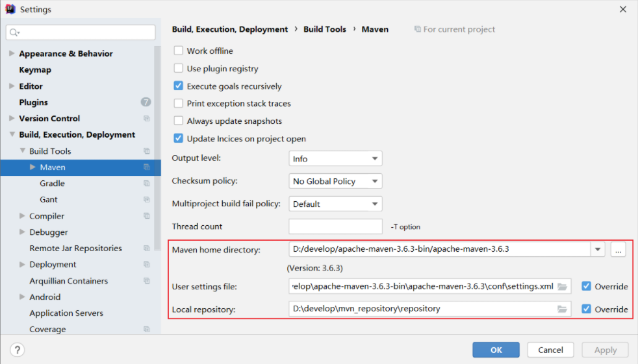The height and width of the screenshot is (364, 638).
Task: Click project-level icon next to Version Control
Action: (146, 118)
